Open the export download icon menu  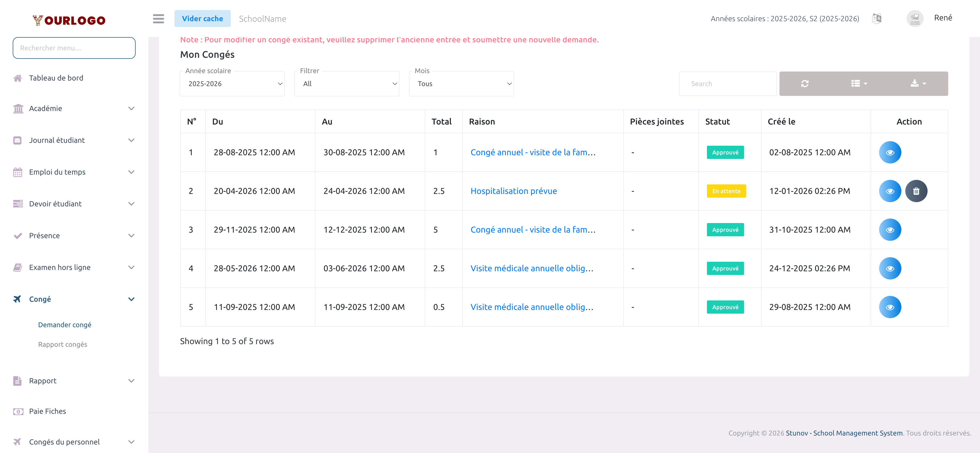pos(918,84)
